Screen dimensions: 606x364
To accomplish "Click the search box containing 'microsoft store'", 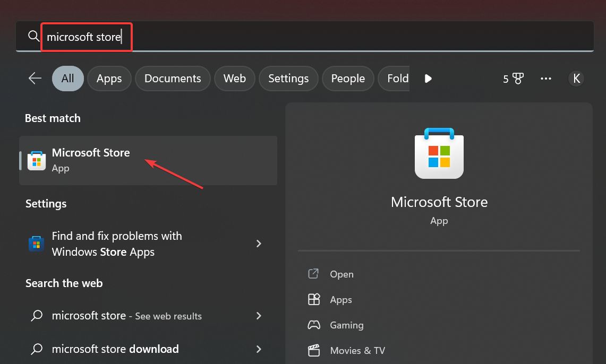I will click(304, 37).
